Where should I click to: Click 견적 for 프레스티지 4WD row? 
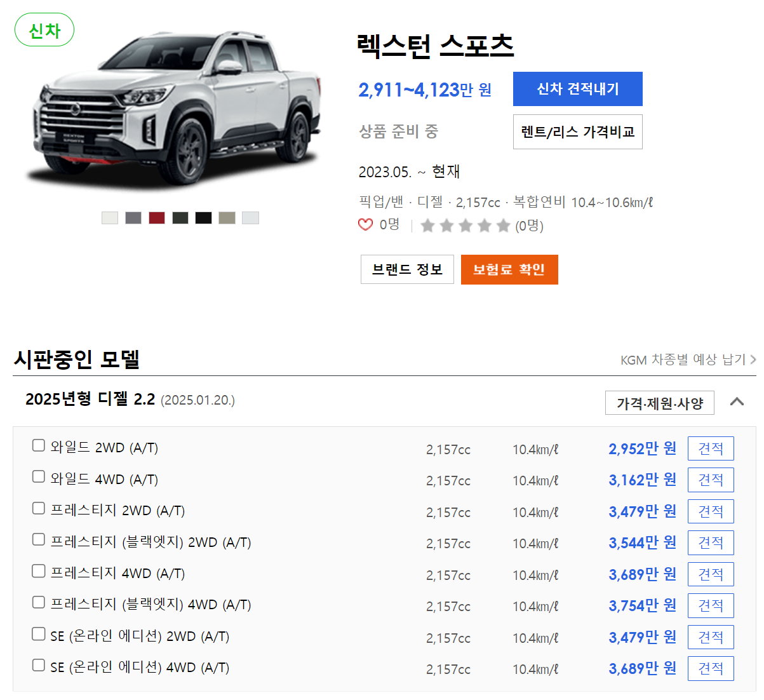tap(711, 574)
